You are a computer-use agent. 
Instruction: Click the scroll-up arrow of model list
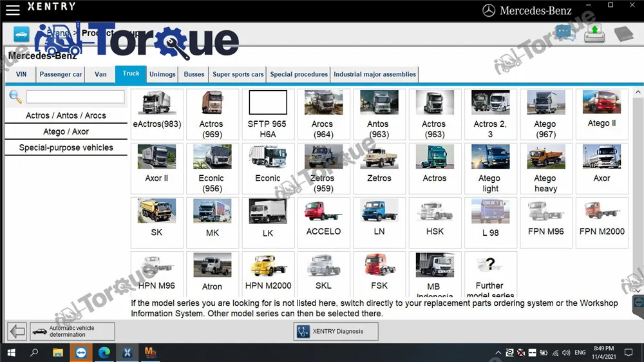[638, 93]
